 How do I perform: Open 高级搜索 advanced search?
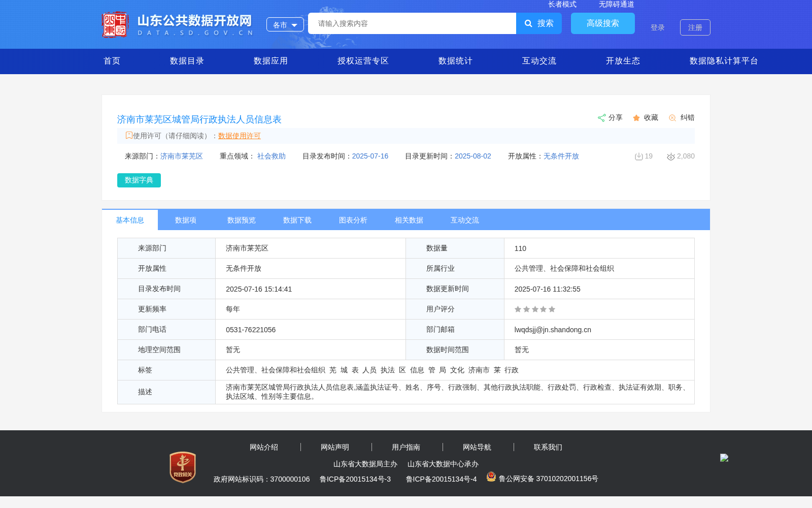click(x=603, y=23)
